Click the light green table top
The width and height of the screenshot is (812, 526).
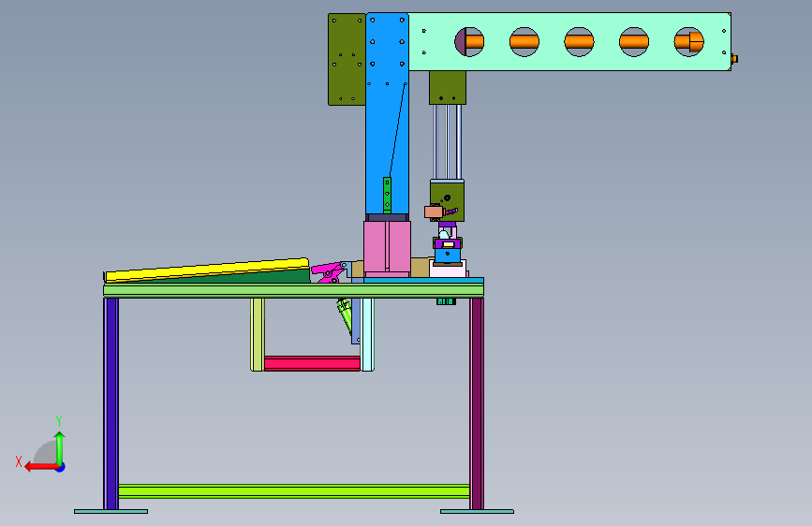[294, 290]
